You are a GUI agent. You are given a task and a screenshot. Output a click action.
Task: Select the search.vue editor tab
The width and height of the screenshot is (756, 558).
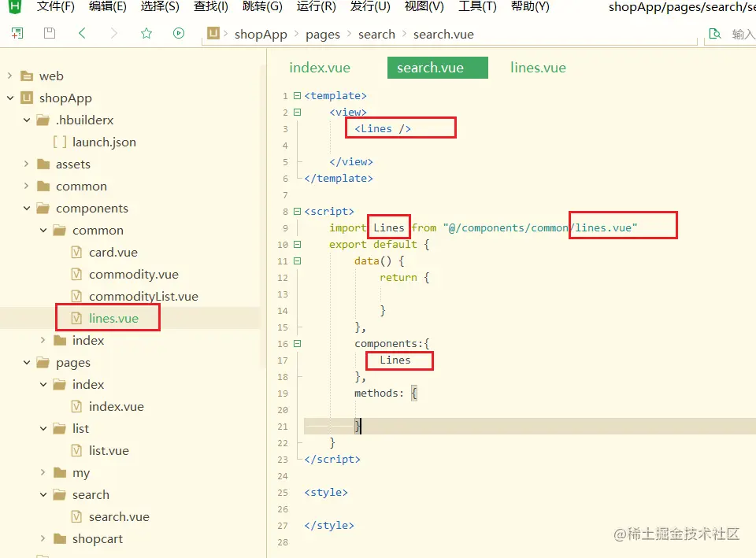pyautogui.click(x=438, y=68)
